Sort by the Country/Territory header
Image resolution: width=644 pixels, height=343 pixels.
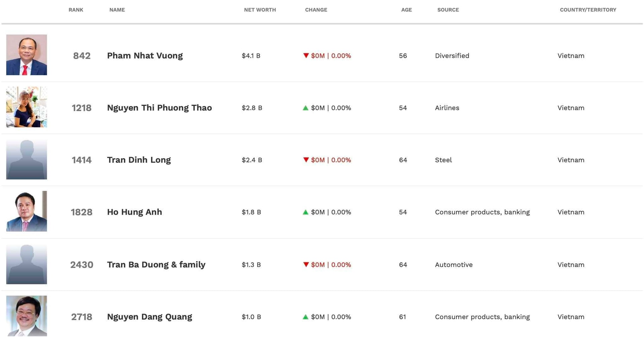coord(588,10)
